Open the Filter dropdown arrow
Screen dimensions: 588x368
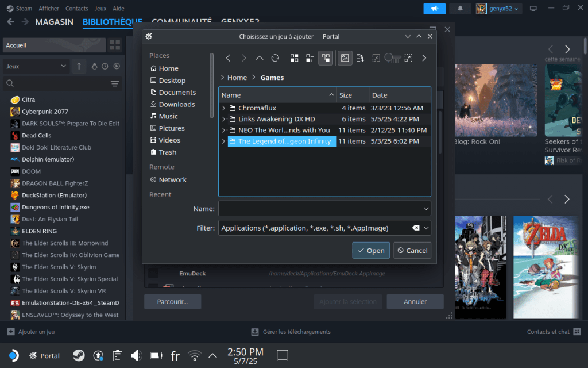426,228
